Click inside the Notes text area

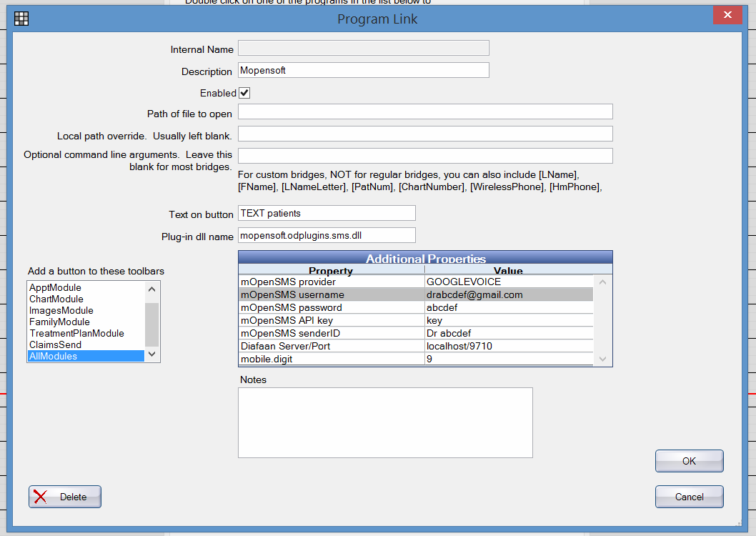(x=385, y=423)
